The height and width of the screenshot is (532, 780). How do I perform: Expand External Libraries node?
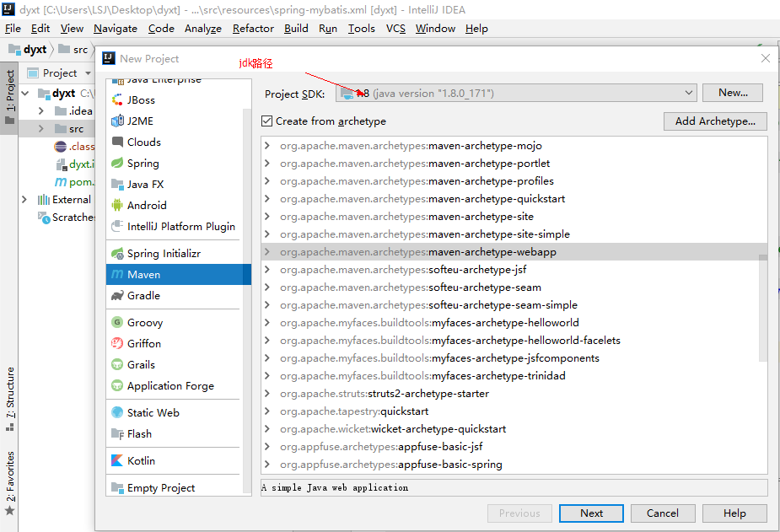coord(24,200)
